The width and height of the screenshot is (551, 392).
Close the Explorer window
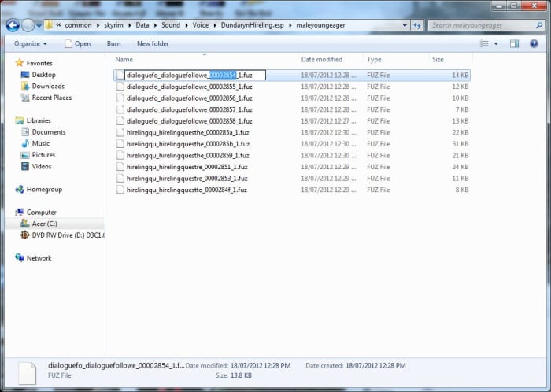click(534, 6)
